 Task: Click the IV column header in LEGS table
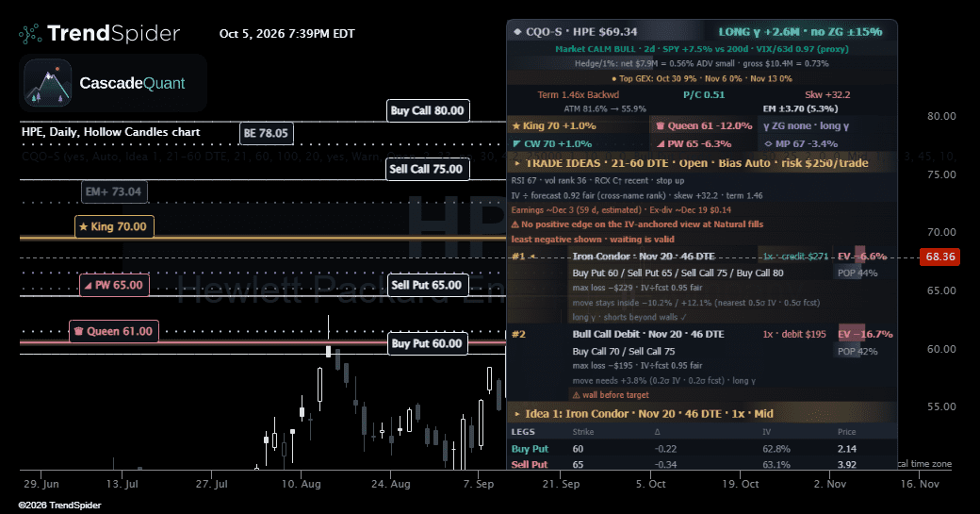pos(766,432)
